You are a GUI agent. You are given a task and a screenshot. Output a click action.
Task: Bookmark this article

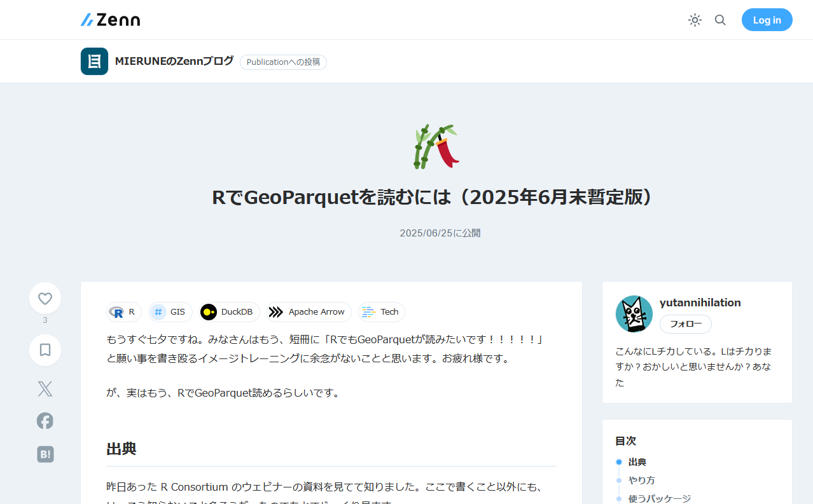pyautogui.click(x=45, y=350)
